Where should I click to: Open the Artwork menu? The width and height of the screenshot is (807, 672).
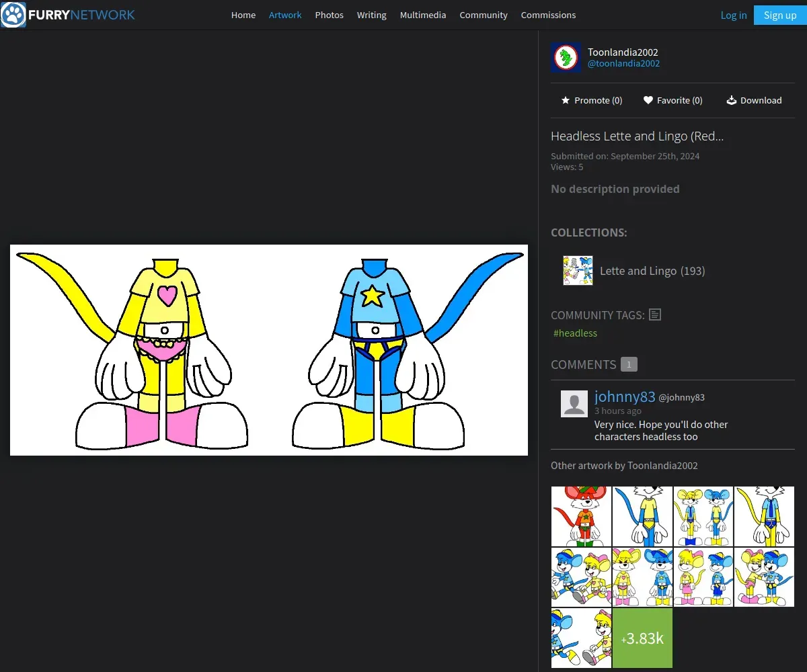coord(285,15)
